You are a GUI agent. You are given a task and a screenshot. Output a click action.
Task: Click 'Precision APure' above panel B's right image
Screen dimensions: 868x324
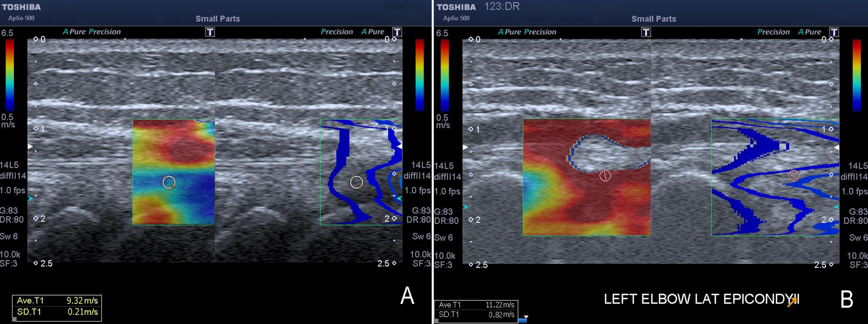pos(789,32)
